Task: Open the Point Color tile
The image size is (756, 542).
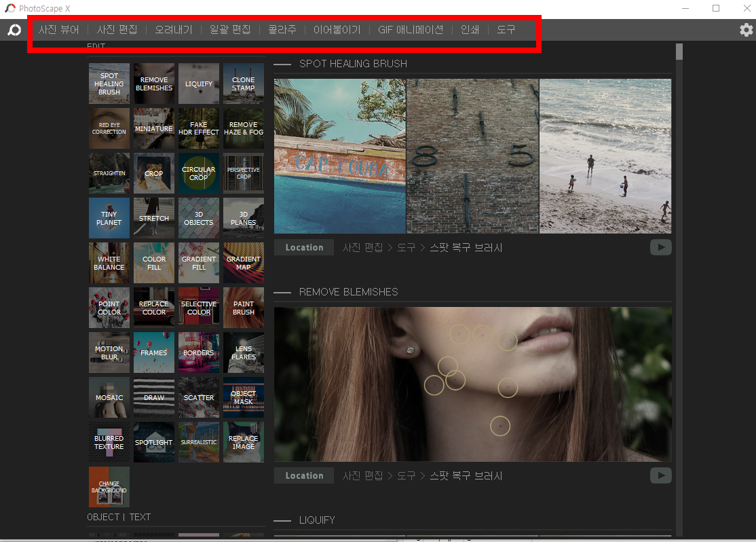Action: coord(109,308)
